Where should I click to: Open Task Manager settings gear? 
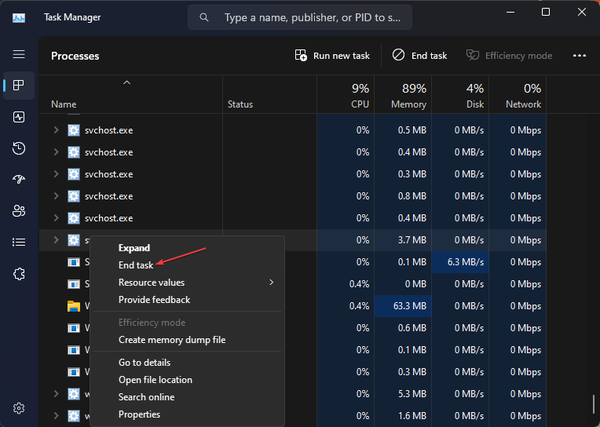[x=18, y=408]
